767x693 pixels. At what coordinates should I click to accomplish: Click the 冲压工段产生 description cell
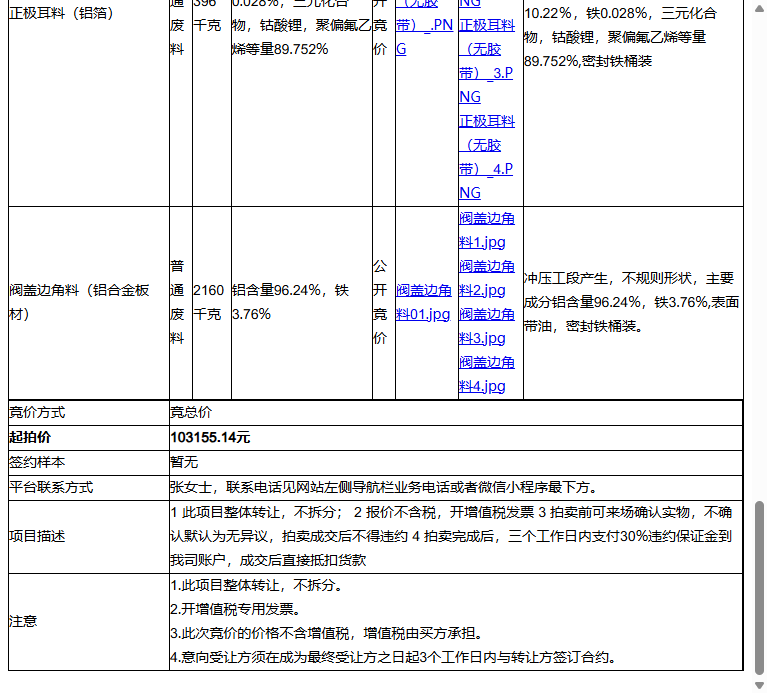pyautogui.click(x=633, y=303)
